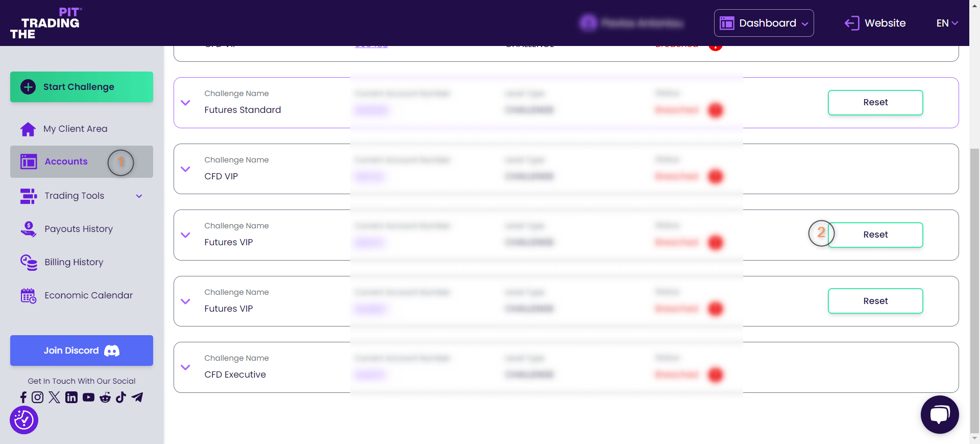Open the Facebook social icon

(23, 398)
